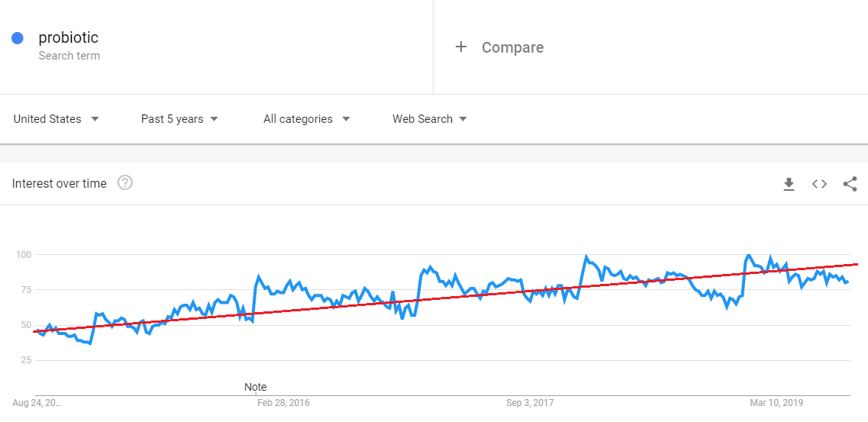Viewport: 868px width, 422px height.
Task: Open the Past 5 years time range dropdown
Action: 179,119
